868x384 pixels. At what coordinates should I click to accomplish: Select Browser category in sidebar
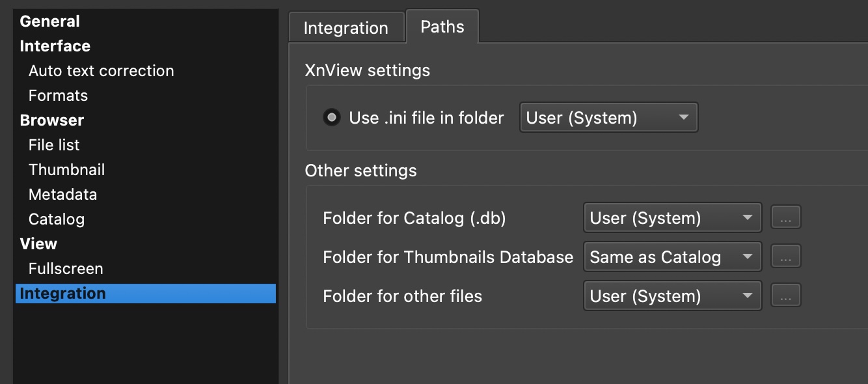click(x=52, y=120)
